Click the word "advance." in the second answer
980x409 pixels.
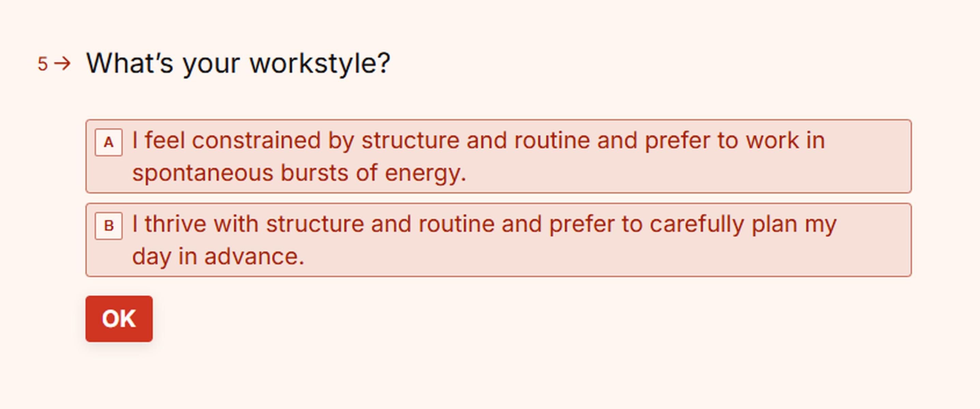tap(254, 257)
